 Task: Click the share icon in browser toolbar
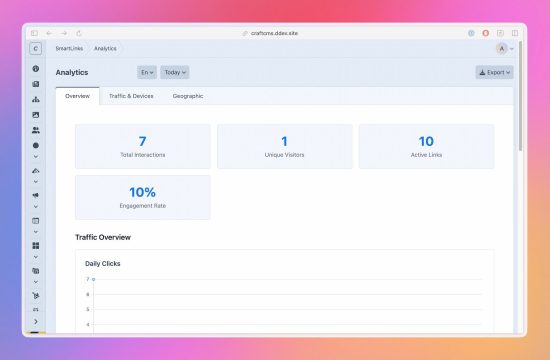tap(500, 33)
